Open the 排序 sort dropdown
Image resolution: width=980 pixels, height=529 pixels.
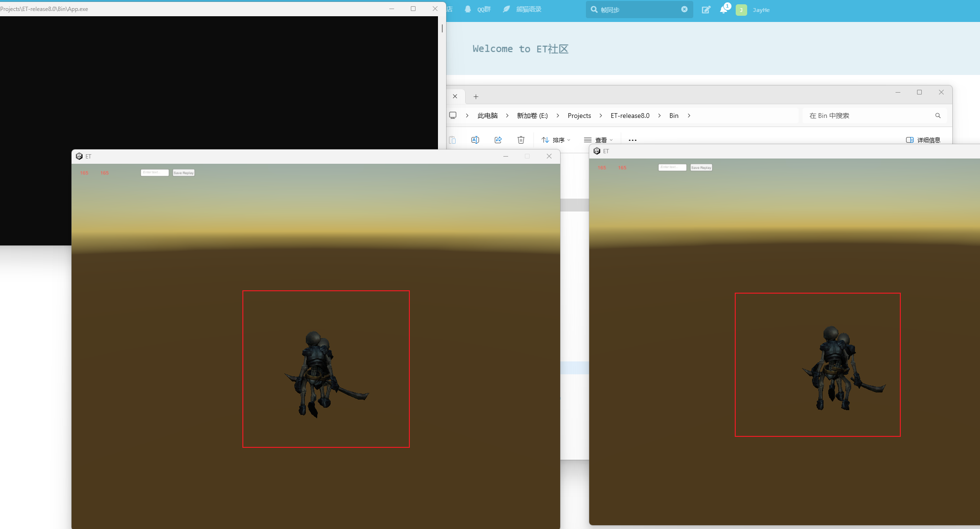(x=556, y=140)
